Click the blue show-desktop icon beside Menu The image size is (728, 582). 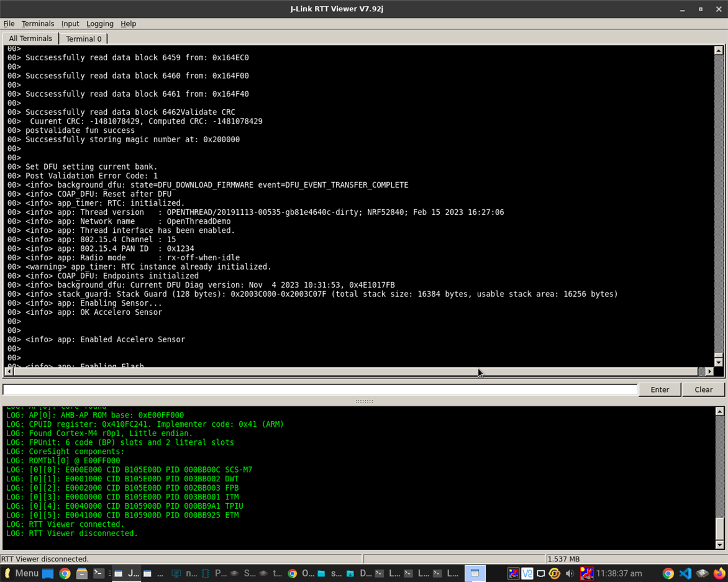48,573
